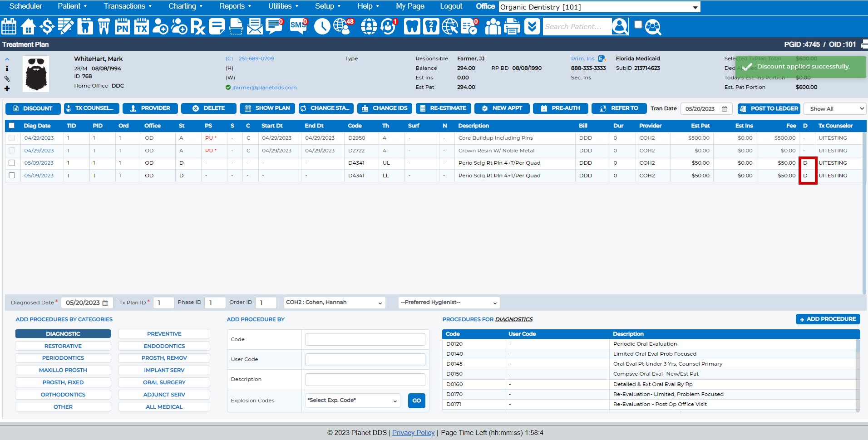Screen dimensions: 868x440
Task: Open the sticky note icon
Action: pyautogui.click(x=217, y=26)
